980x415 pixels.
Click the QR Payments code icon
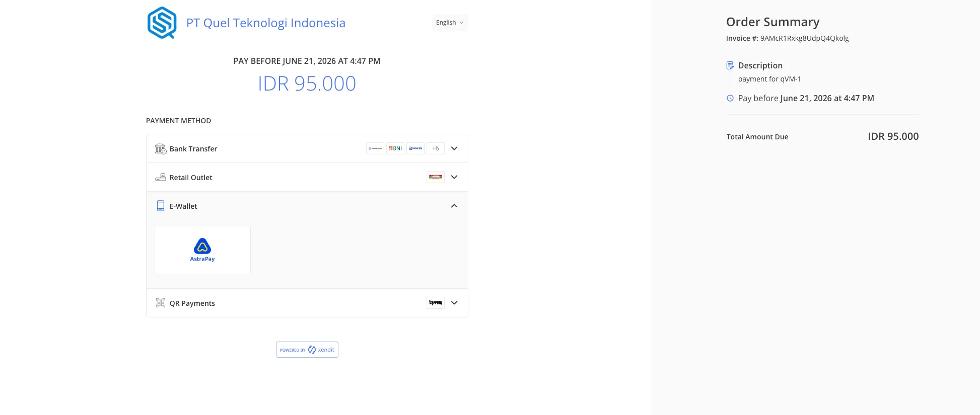(x=160, y=303)
